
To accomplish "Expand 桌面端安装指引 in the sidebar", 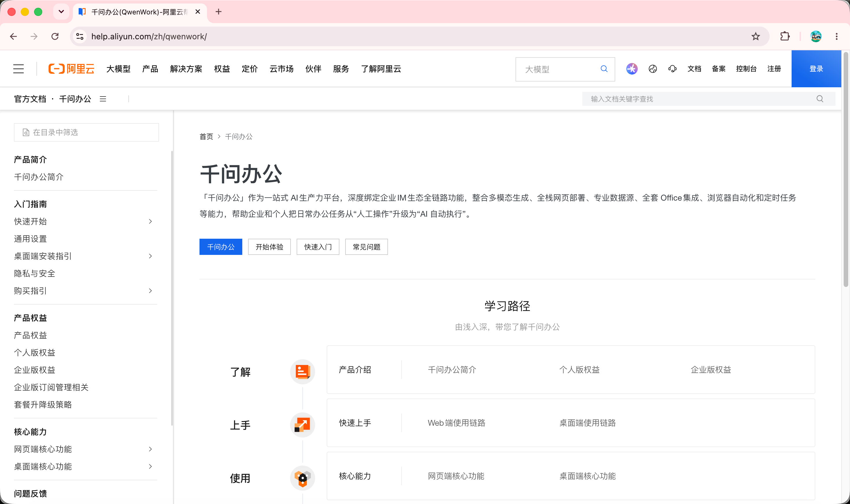I will (x=151, y=256).
